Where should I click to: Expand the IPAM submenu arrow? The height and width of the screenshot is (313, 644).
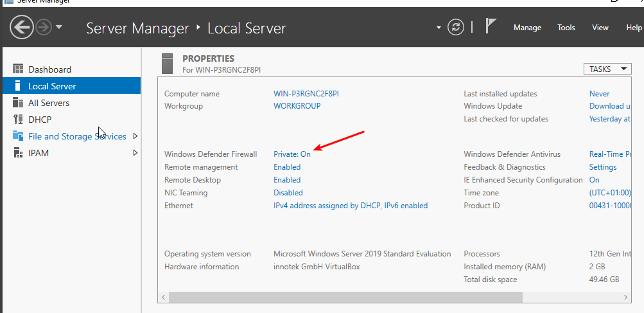click(135, 153)
